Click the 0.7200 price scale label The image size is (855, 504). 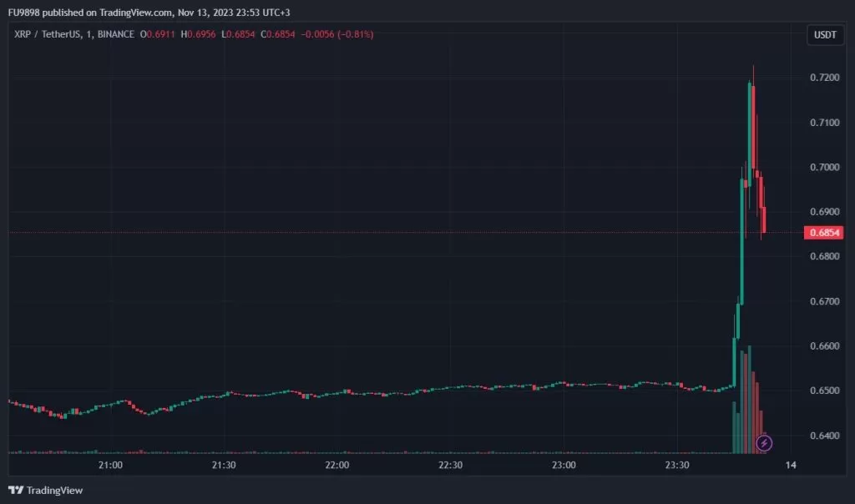823,78
